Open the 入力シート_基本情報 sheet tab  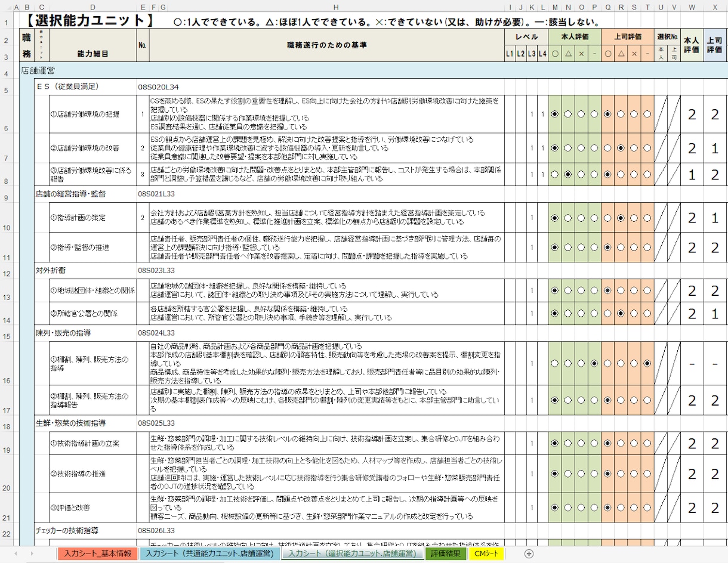tap(98, 553)
